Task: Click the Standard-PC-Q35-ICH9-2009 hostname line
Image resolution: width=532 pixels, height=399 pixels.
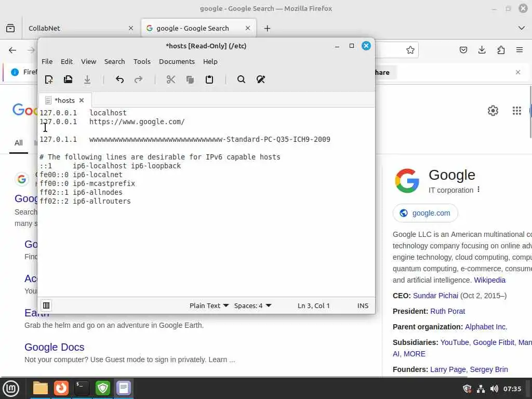Action: (x=185, y=139)
